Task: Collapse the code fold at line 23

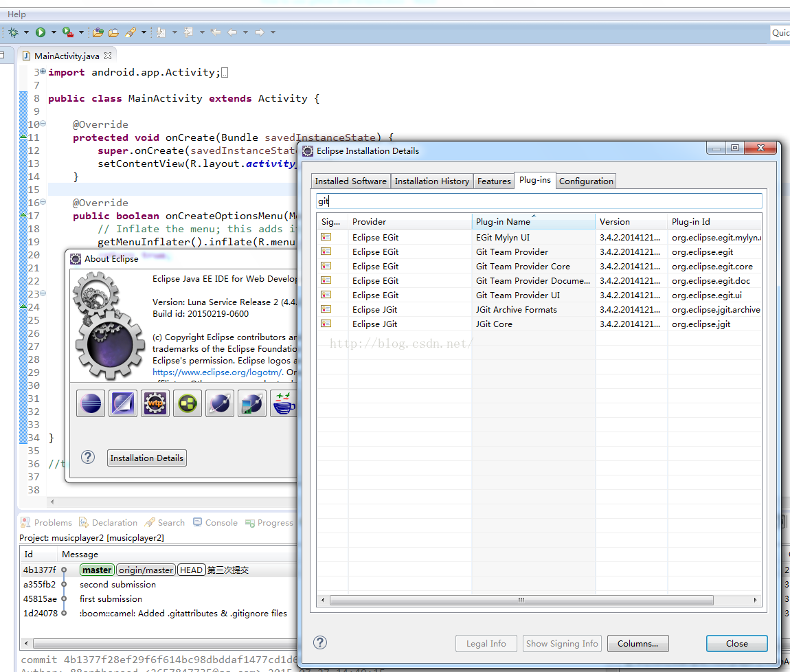Action: (x=43, y=293)
